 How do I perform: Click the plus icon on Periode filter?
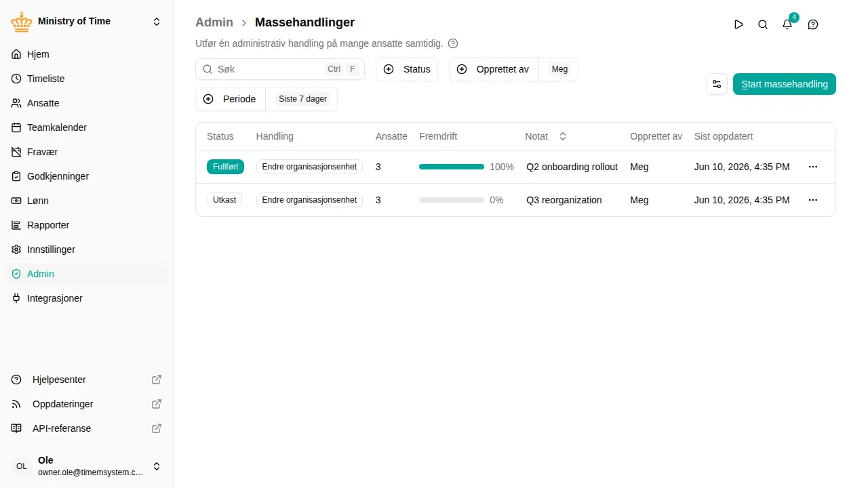208,99
